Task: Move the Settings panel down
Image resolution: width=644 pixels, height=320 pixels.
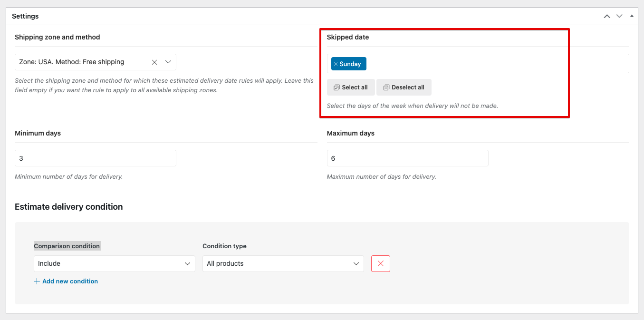Action: 619,16
